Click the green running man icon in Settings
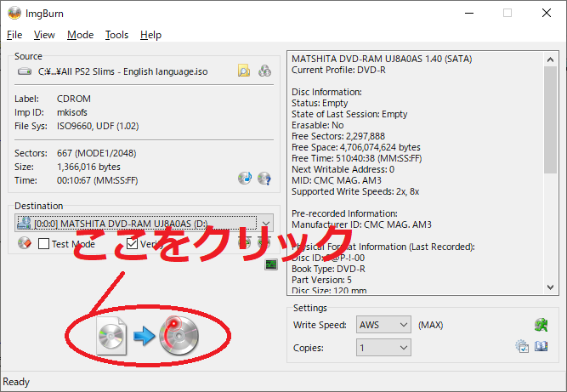Viewport: 567px width, 392px height. pos(541,325)
